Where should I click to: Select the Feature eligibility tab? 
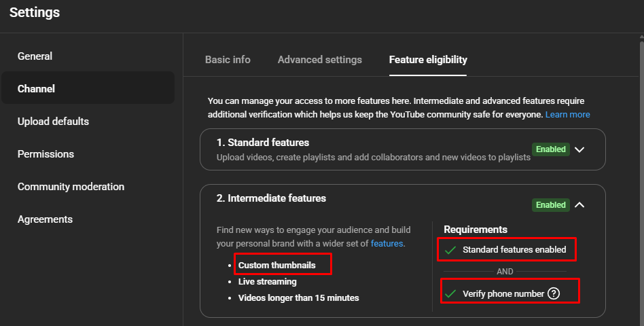coord(428,60)
